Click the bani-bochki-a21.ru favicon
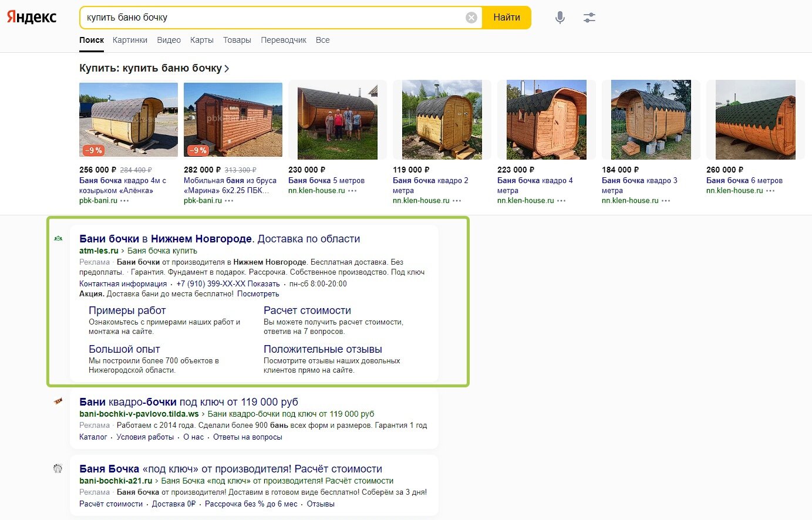This screenshot has height=520, width=812. 58,468
